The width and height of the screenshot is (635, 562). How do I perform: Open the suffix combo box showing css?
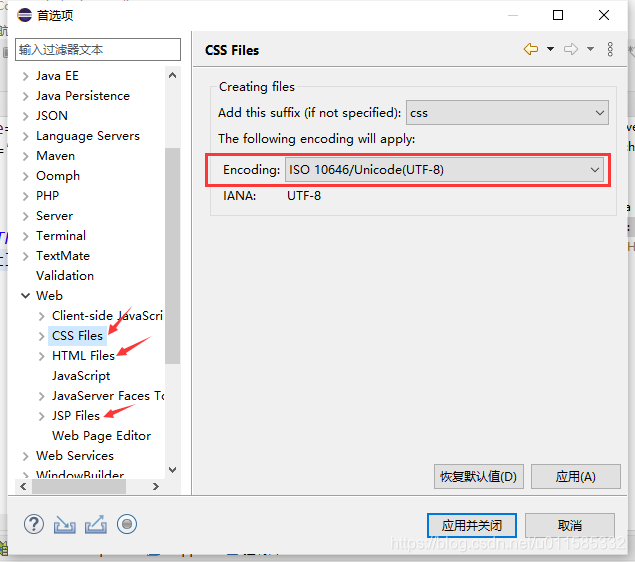coord(507,113)
